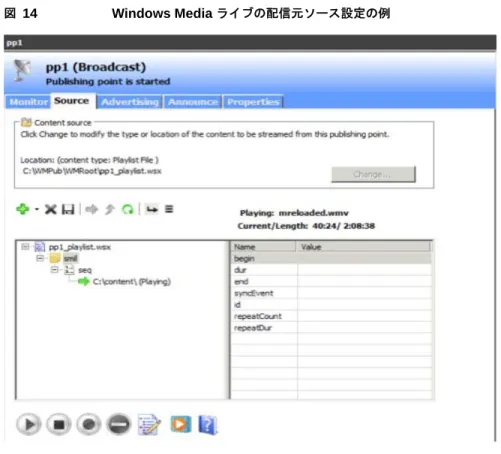Image resolution: width=501 pixels, height=454 pixels.
Task: Collapse the seq tree node
Action: (x=55, y=270)
